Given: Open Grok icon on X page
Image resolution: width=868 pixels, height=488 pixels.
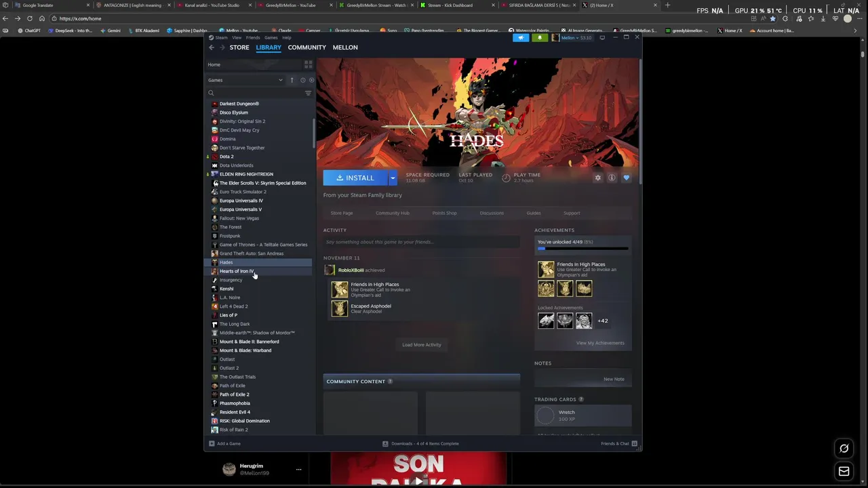Looking at the screenshot, I should tap(844, 448).
